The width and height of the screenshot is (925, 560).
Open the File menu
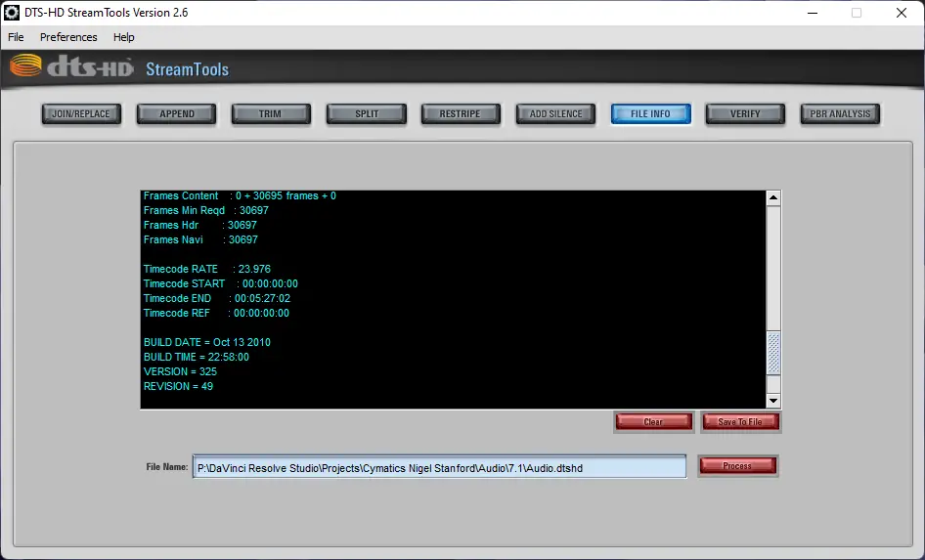(x=16, y=37)
